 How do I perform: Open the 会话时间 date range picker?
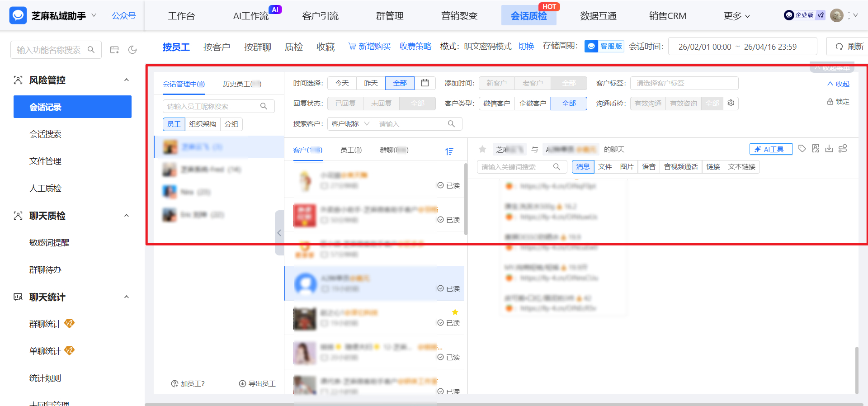tap(742, 47)
